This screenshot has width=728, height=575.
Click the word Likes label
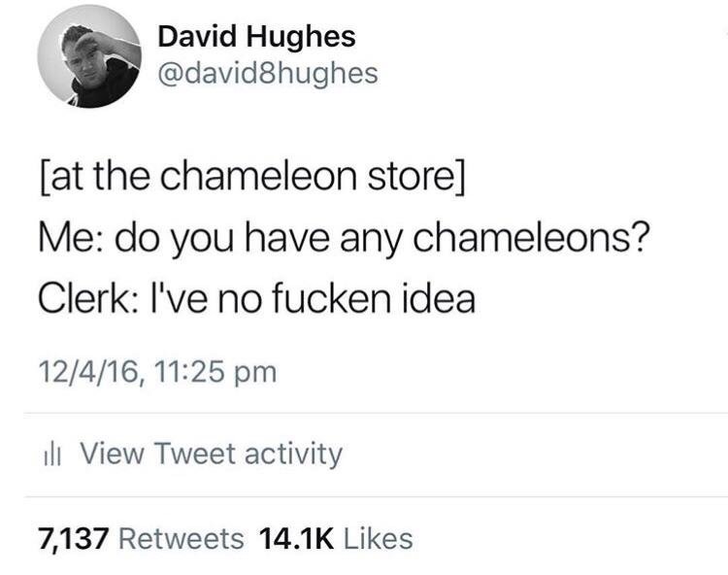pyautogui.click(x=378, y=539)
